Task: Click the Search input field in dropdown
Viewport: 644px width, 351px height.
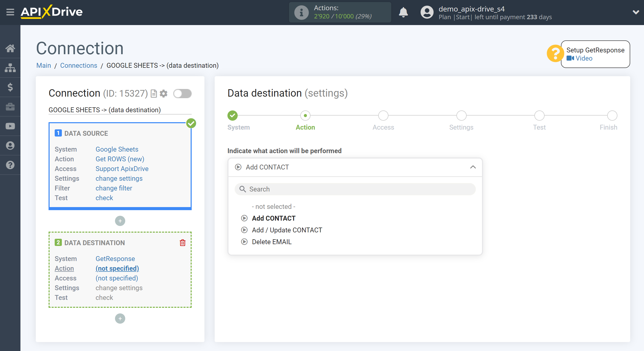Action: point(355,189)
